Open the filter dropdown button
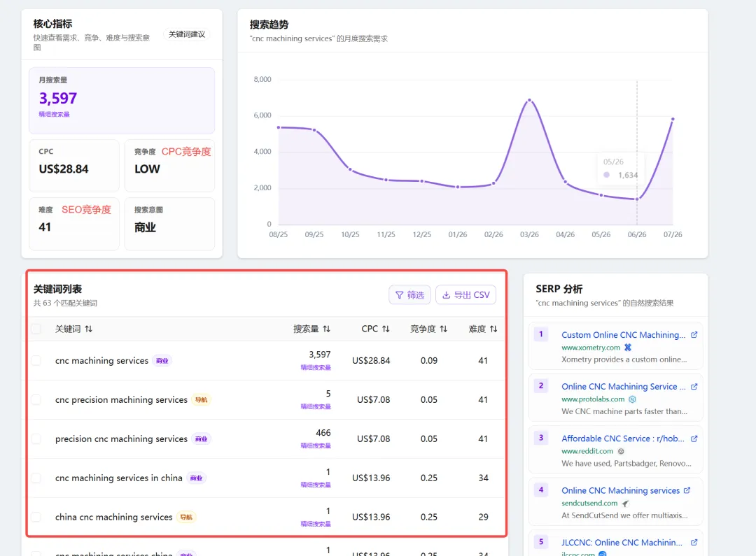The image size is (756, 556). [x=409, y=295]
